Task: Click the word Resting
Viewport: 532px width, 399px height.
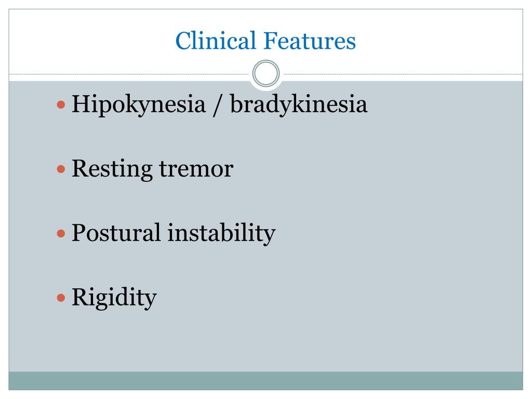Action: [x=112, y=169]
